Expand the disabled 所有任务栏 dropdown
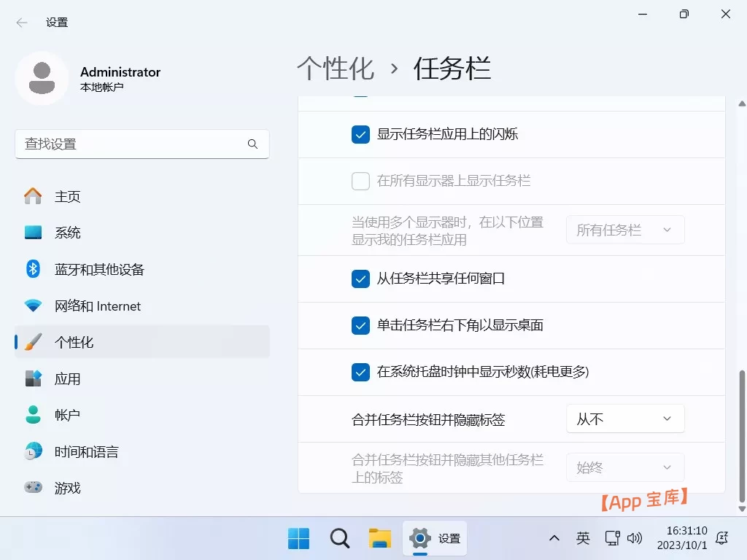This screenshot has height=560, width=747. tap(625, 230)
